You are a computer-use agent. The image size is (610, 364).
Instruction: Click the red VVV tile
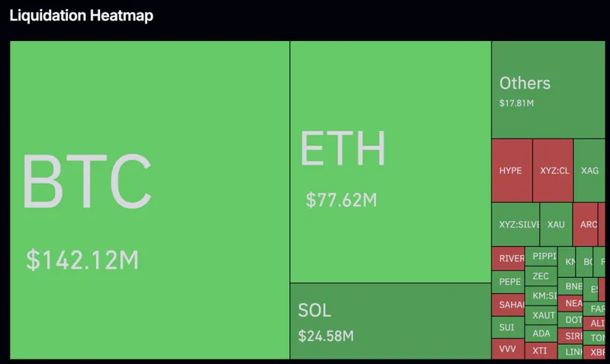click(508, 350)
